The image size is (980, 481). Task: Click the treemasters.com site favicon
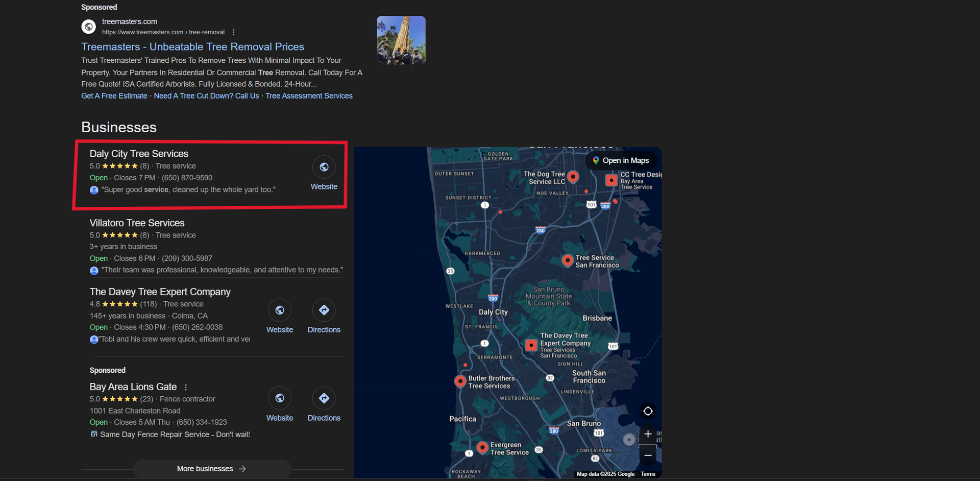[89, 27]
